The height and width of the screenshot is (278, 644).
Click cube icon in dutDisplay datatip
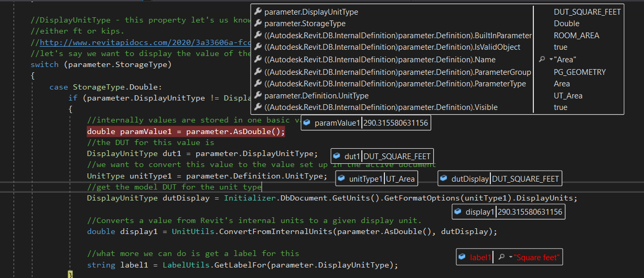click(444, 179)
